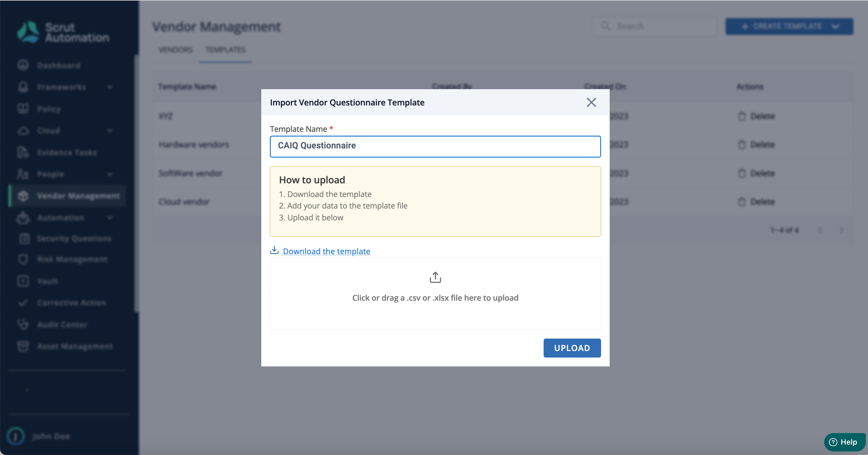
Task: Click the Policy book icon
Action: (23, 108)
